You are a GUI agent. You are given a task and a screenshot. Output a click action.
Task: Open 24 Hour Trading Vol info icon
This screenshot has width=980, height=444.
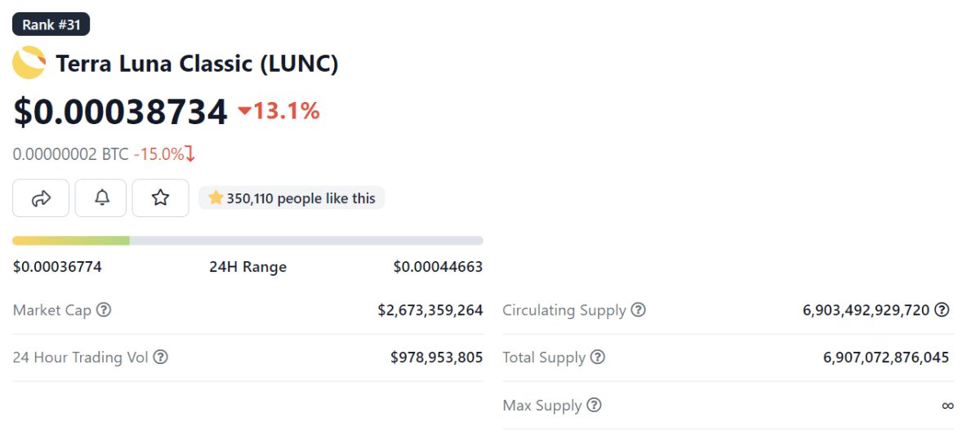point(161,357)
